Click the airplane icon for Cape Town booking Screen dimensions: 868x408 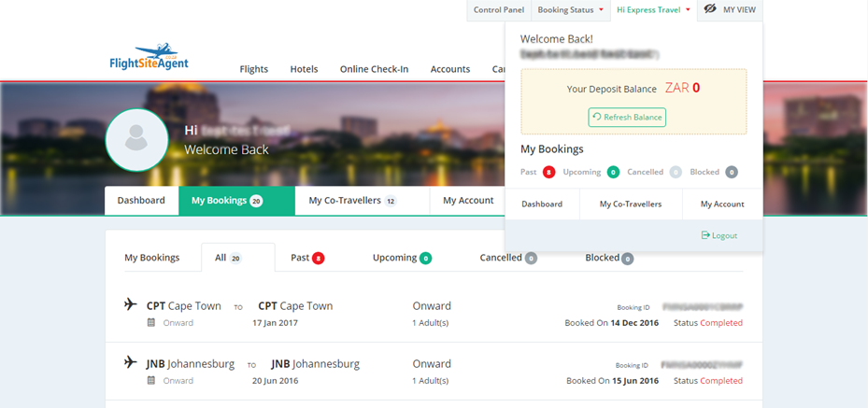coord(130,305)
